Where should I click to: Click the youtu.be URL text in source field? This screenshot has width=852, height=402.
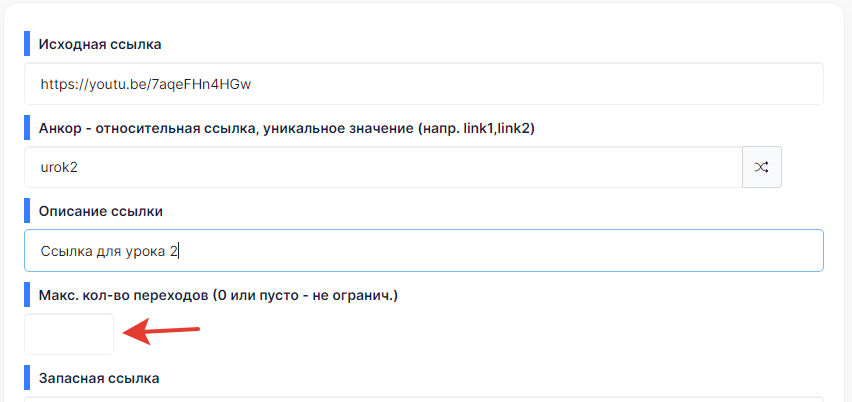pyautogui.click(x=146, y=84)
